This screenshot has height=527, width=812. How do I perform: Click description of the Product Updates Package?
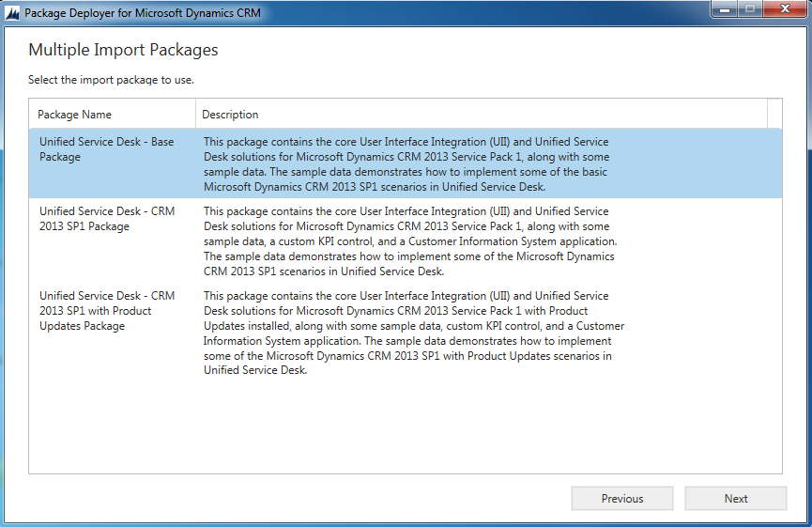[413, 333]
